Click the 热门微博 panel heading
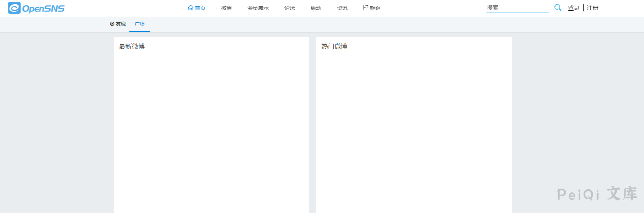This screenshot has width=644, height=213. pos(334,47)
